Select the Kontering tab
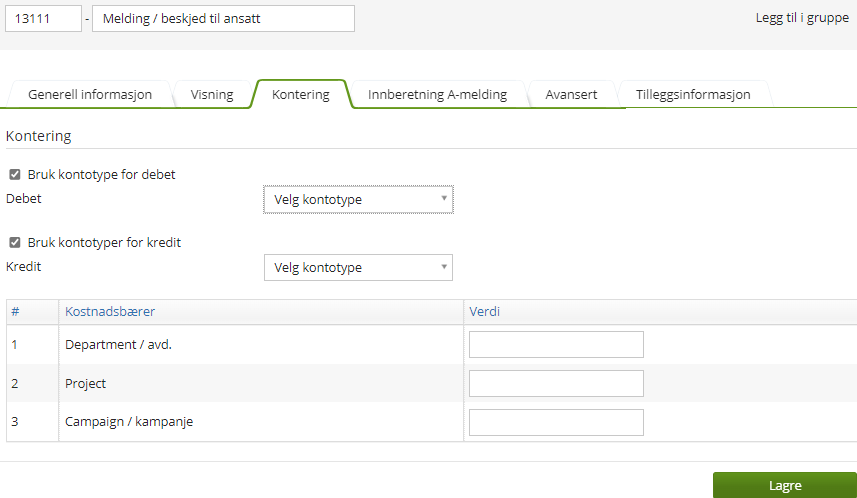 pyautogui.click(x=301, y=95)
